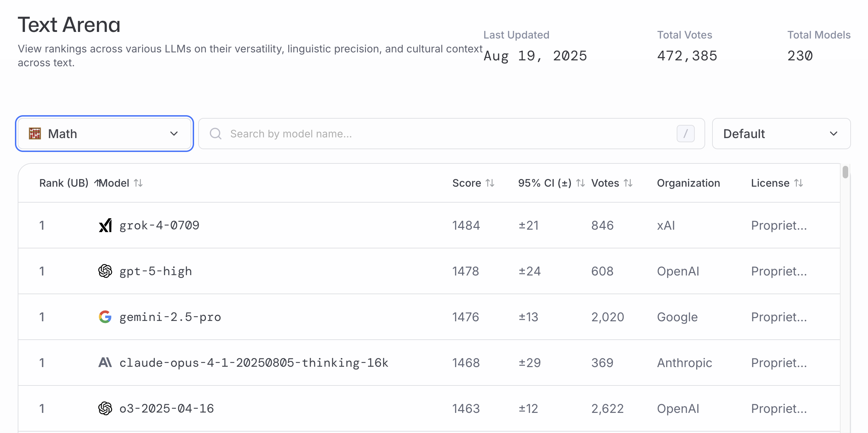The width and height of the screenshot is (868, 433).
Task: Click the Last Updated label
Action: tap(516, 35)
